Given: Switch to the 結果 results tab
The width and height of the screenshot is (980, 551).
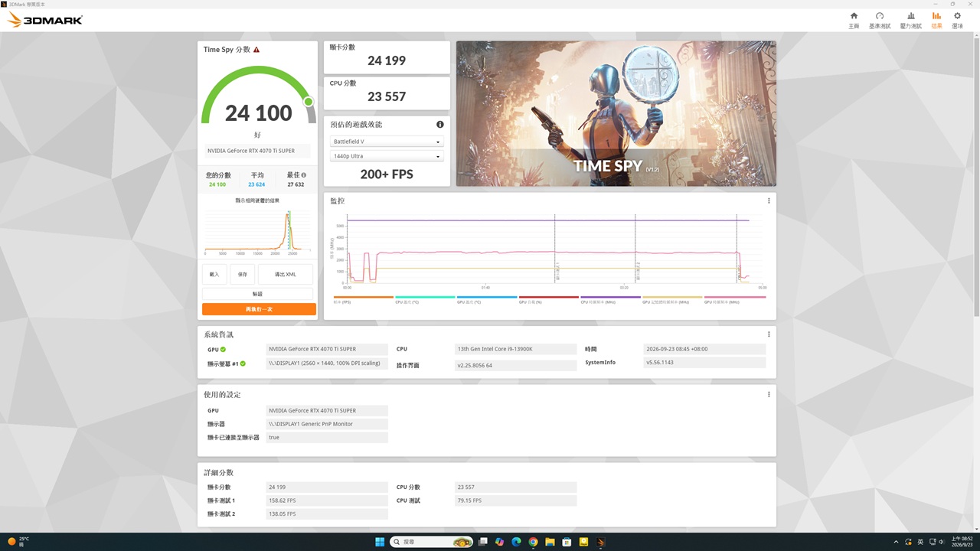Looking at the screenshot, I should [936, 20].
